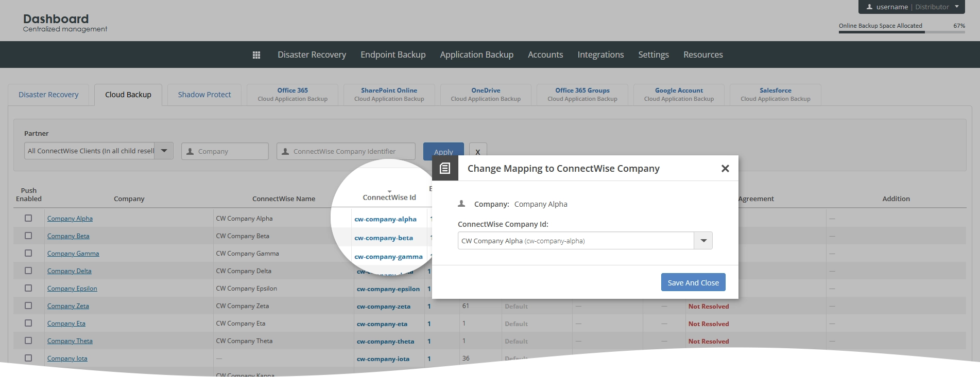The height and width of the screenshot is (377, 980).
Task: Switch to the Office 365 tab
Action: tap(293, 95)
